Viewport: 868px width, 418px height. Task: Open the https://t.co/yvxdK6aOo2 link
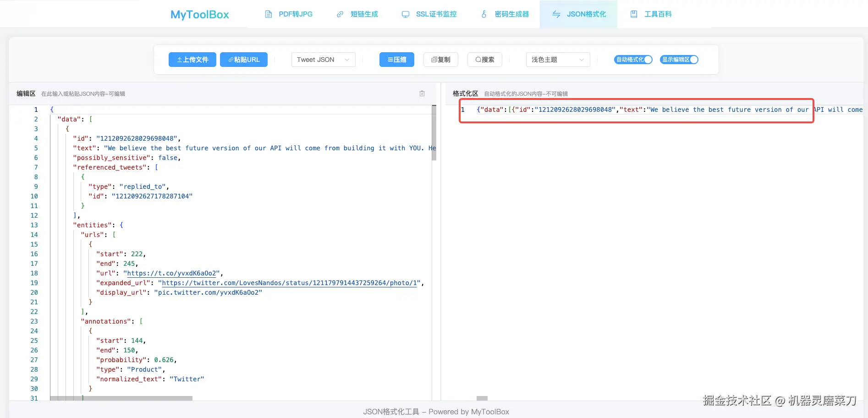[x=171, y=273]
